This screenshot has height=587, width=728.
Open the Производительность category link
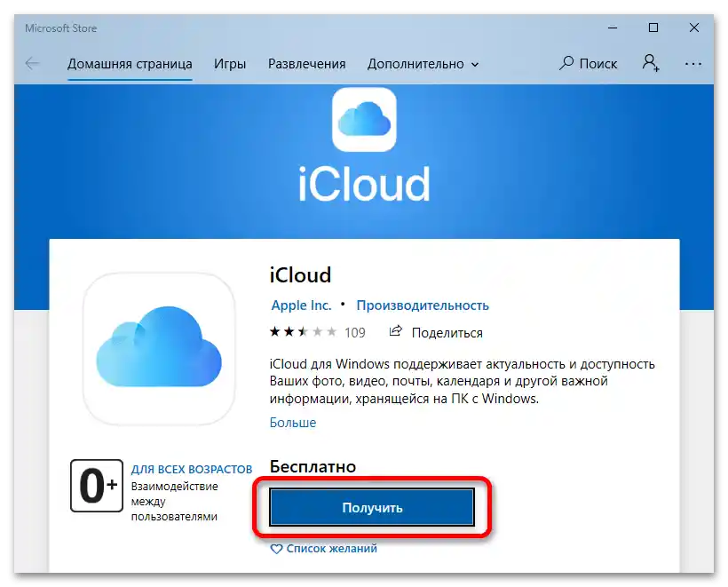coord(423,305)
